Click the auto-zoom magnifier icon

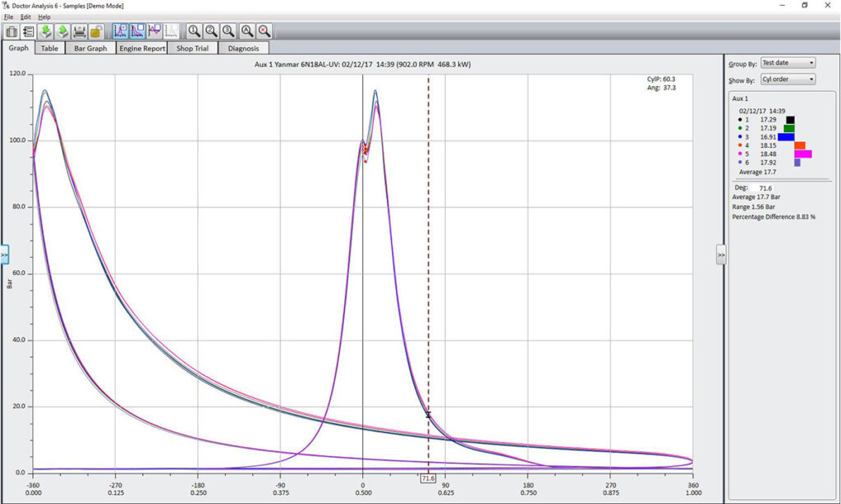coord(246,31)
